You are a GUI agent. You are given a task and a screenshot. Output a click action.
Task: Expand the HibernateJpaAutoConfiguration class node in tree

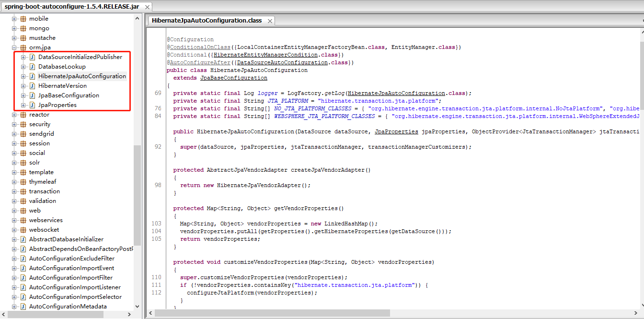tap(23, 76)
